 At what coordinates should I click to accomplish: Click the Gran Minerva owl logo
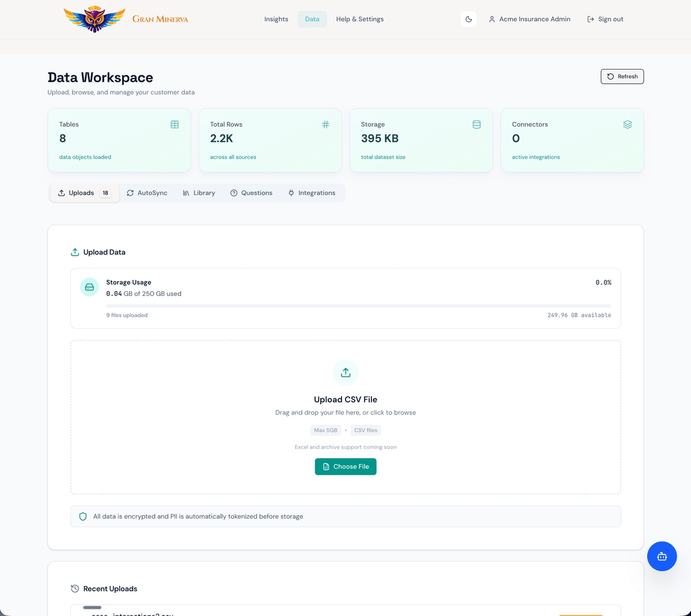(94, 19)
